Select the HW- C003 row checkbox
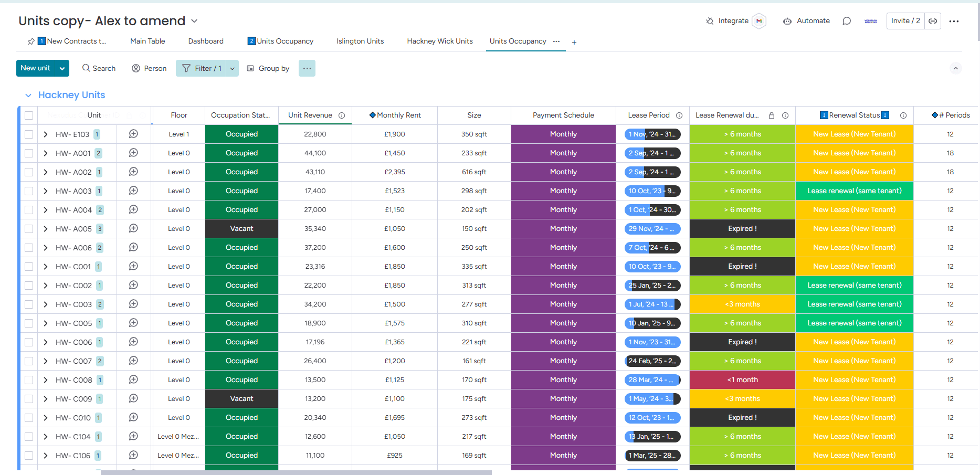This screenshot has width=980, height=475. (29, 304)
